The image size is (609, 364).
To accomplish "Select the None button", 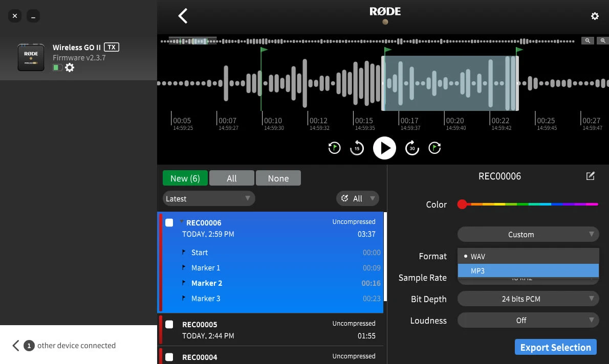I will click(278, 178).
